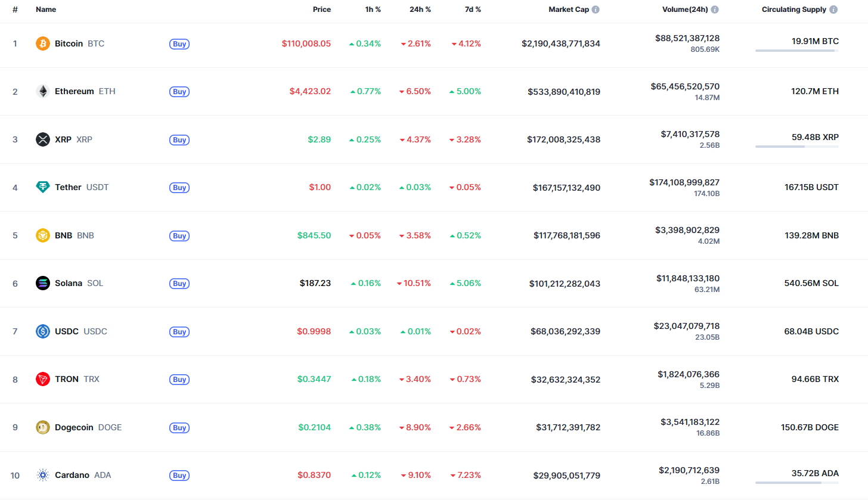868x500 pixels.
Task: Sort coins by the Price header
Action: [322, 10]
